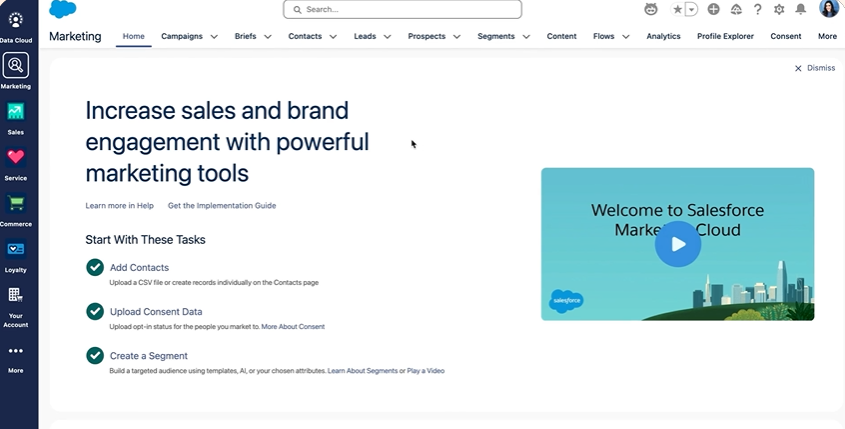
Task: Open the Loyalty card icon
Action: click(x=16, y=249)
